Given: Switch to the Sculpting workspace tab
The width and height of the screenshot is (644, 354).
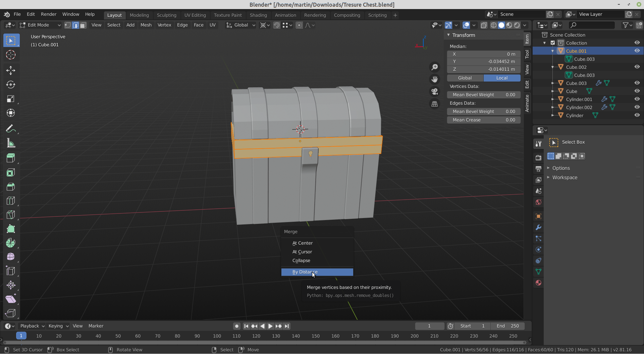Looking at the screenshot, I should click(166, 15).
